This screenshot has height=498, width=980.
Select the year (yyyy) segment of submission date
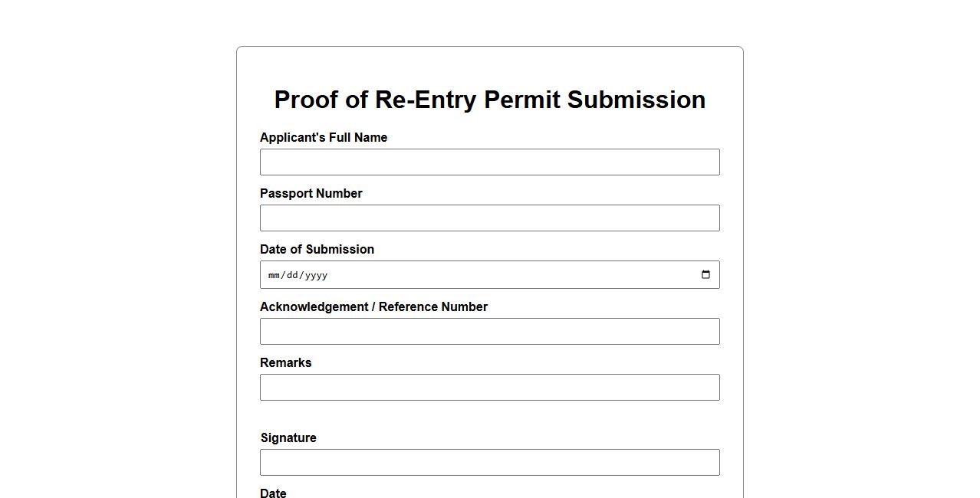pyautogui.click(x=316, y=275)
